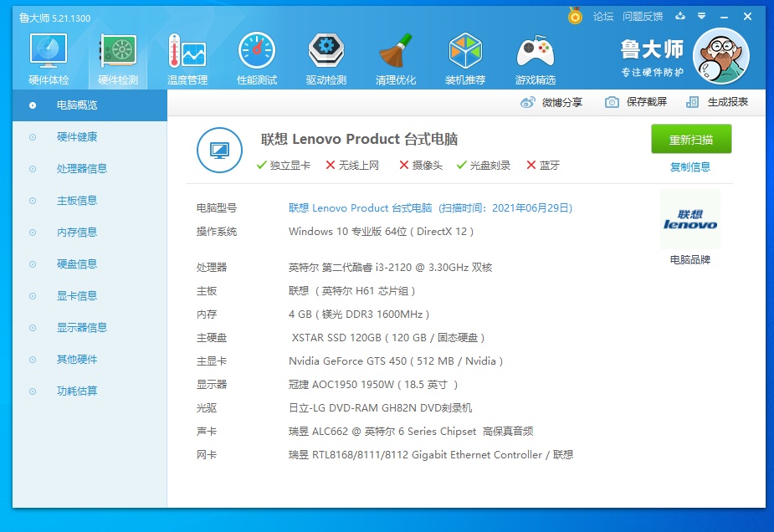
Task: Click the 联想 Lenovo Product model link
Action: [x=430, y=207]
